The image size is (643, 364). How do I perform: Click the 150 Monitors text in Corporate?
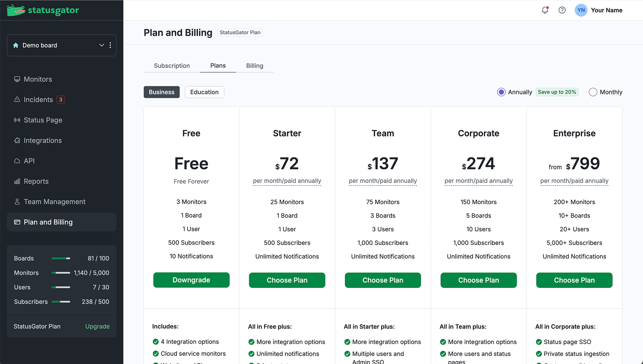click(478, 202)
